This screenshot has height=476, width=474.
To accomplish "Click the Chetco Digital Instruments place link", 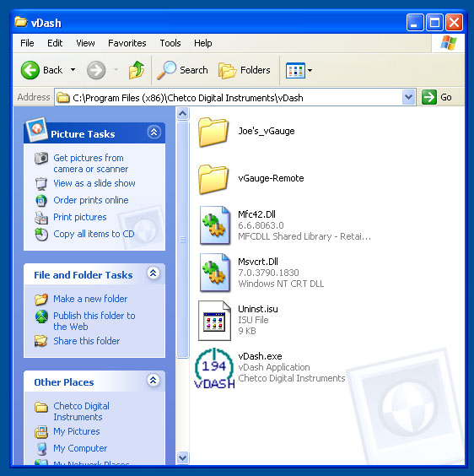I will pyautogui.click(x=81, y=411).
